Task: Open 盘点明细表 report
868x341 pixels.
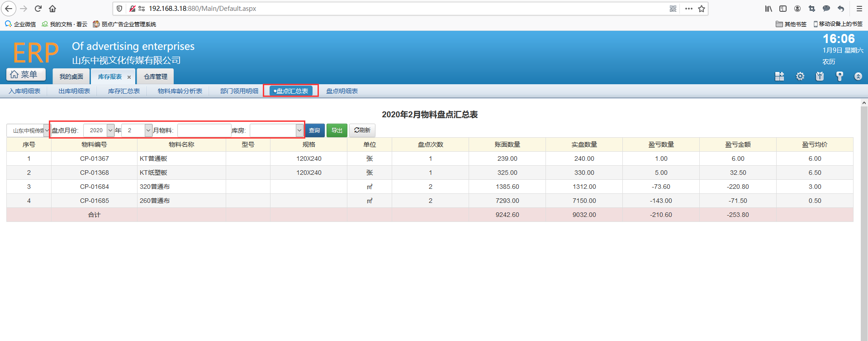Action: coord(342,91)
